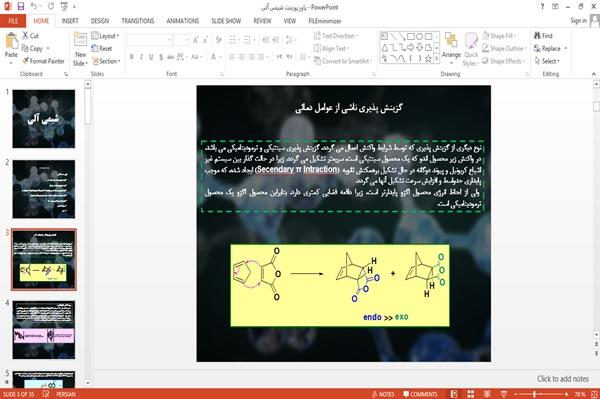
Task: Click the Replace icon
Action: [537, 48]
